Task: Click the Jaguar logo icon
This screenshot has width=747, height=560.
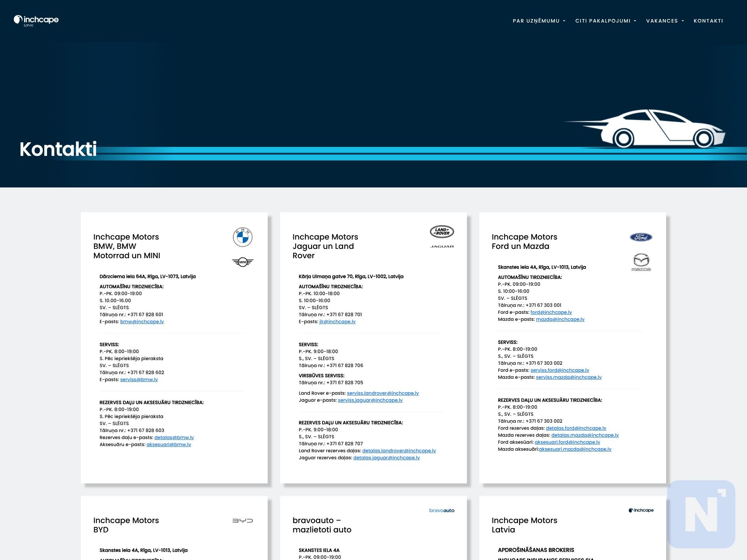Action: pyautogui.click(x=442, y=247)
